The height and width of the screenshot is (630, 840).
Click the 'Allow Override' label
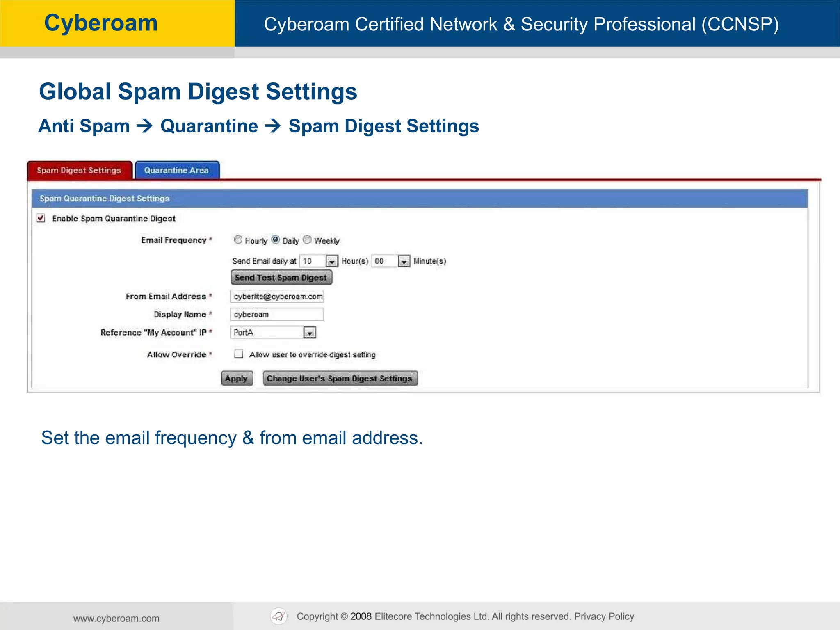[x=177, y=355]
